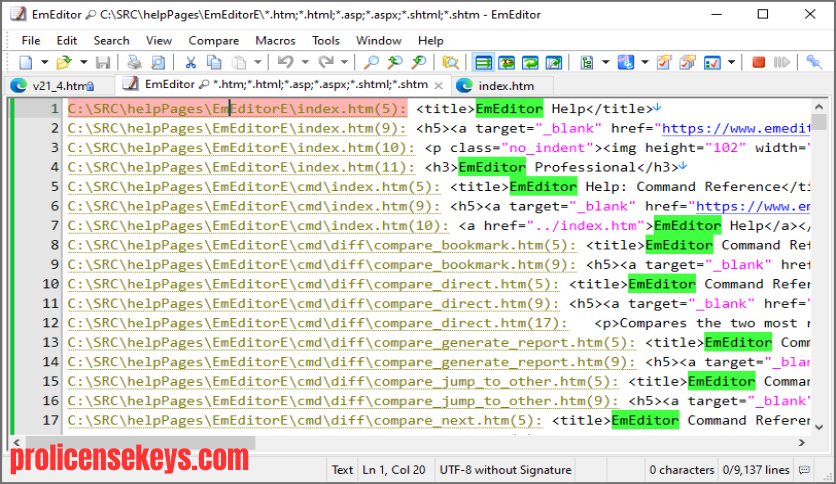The image size is (836, 484).
Task: Open the File menu
Action: pos(31,41)
